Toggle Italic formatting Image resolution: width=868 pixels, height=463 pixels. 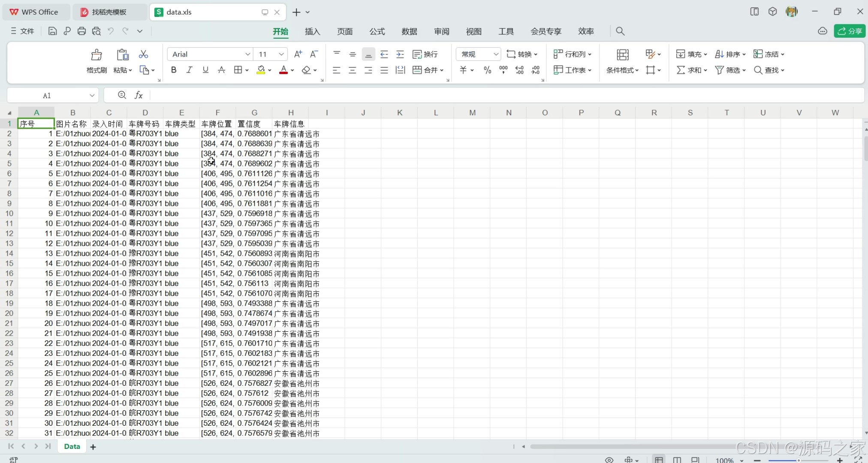(x=189, y=70)
